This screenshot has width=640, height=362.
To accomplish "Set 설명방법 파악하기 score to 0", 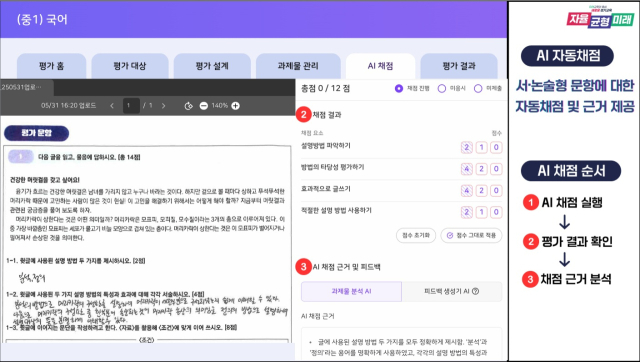I will 496,147.
